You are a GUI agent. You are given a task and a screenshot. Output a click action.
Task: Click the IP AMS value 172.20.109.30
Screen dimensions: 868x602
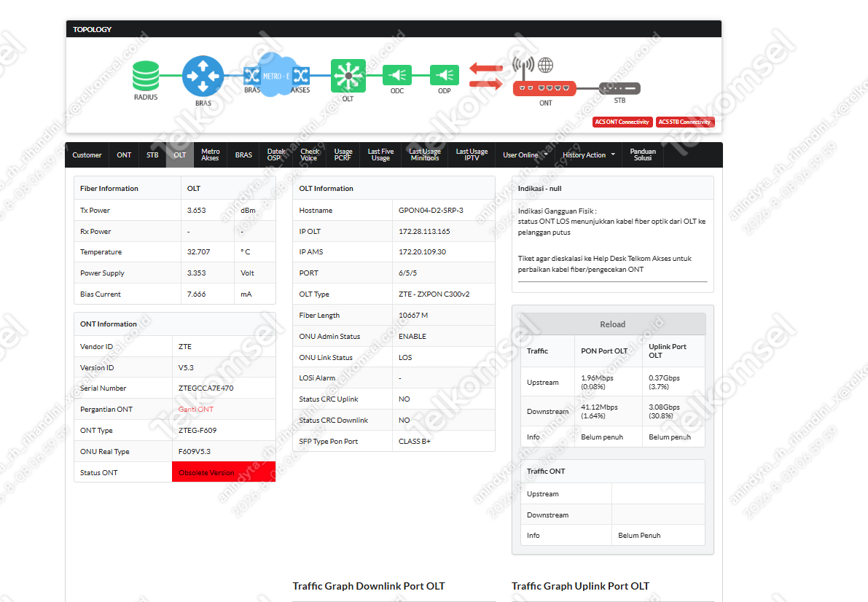pos(423,252)
